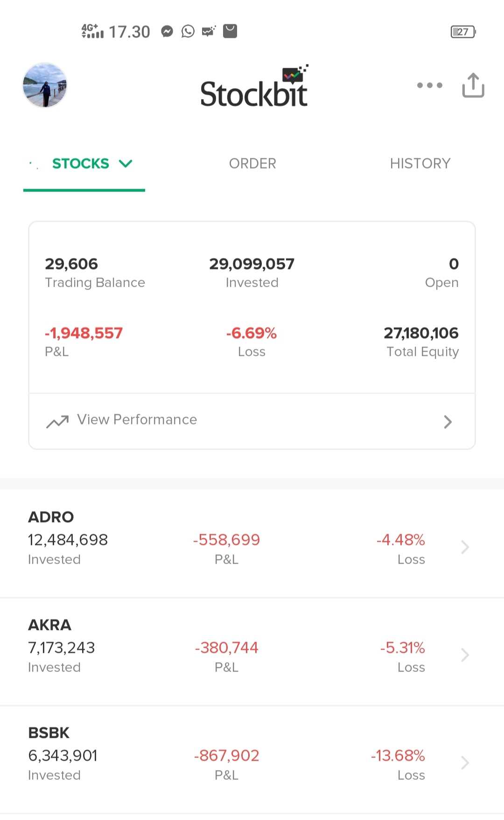Image resolution: width=504 pixels, height=820 pixels.
Task: Select the ADRO stock name
Action: pos(51,517)
